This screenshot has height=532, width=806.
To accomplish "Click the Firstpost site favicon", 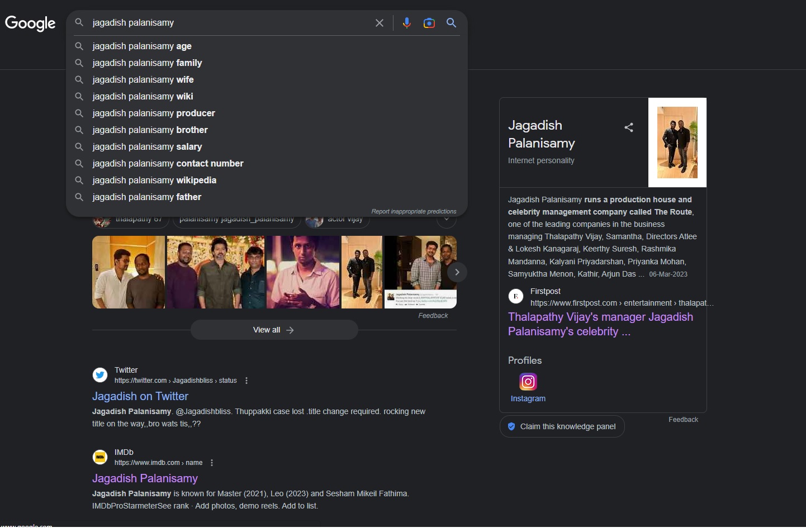I will [x=516, y=296].
